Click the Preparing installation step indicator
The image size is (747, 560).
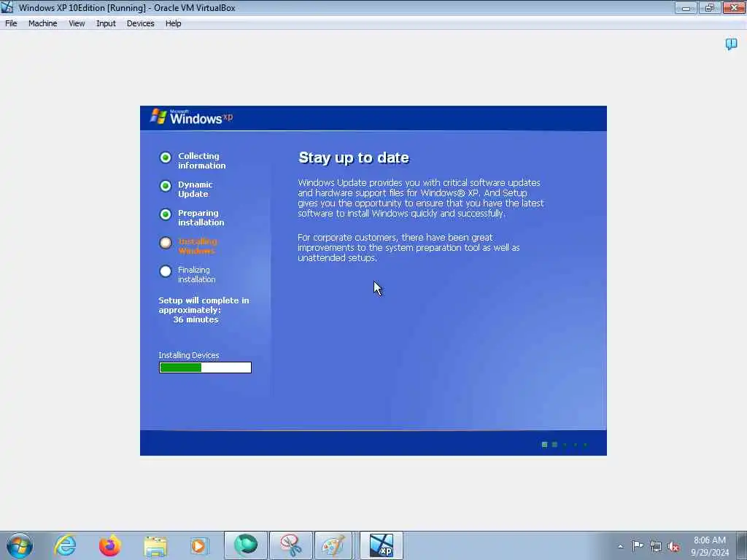point(166,215)
